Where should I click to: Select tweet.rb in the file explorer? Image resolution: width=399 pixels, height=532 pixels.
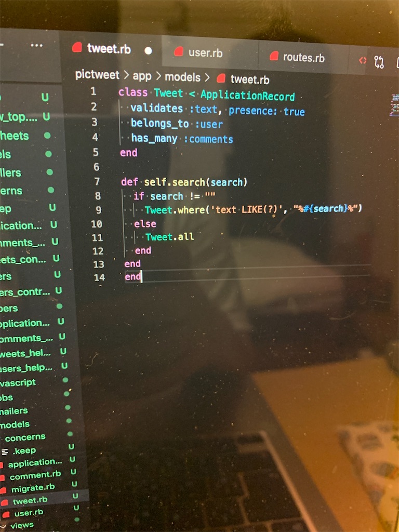30,501
